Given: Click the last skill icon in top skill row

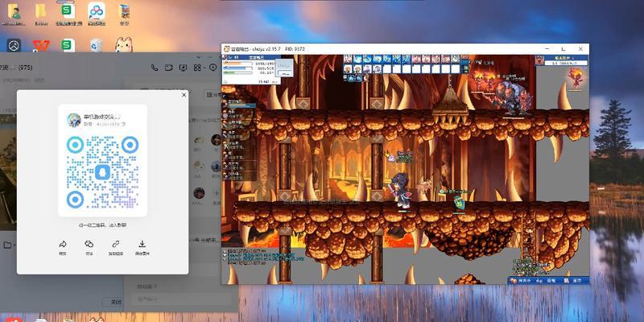Looking at the screenshot, I should pyautogui.click(x=456, y=59).
